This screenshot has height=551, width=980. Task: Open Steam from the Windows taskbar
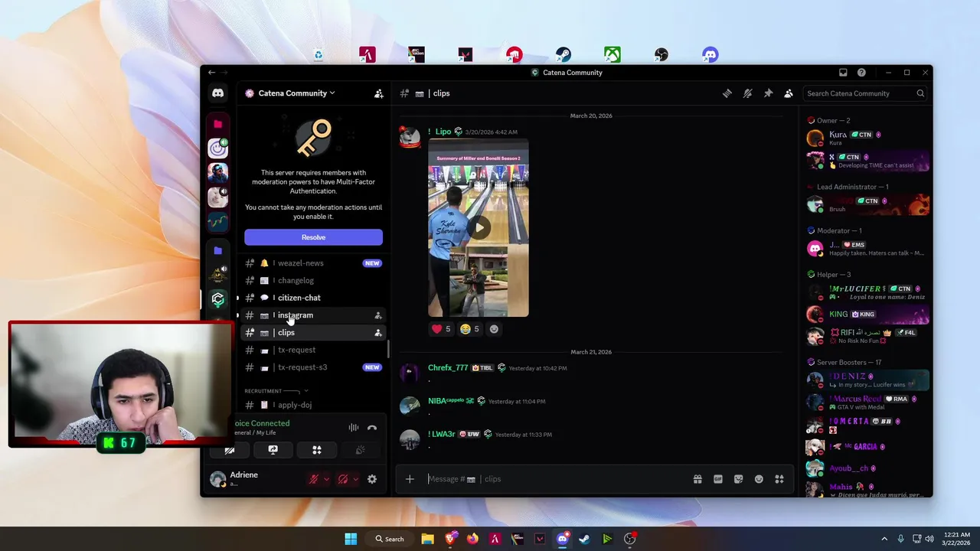point(584,539)
